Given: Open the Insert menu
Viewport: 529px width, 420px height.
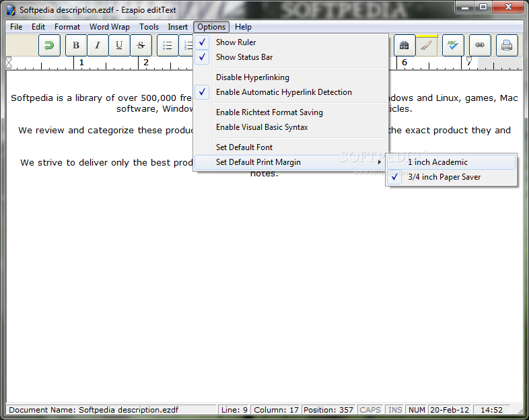Looking at the screenshot, I should point(178,27).
